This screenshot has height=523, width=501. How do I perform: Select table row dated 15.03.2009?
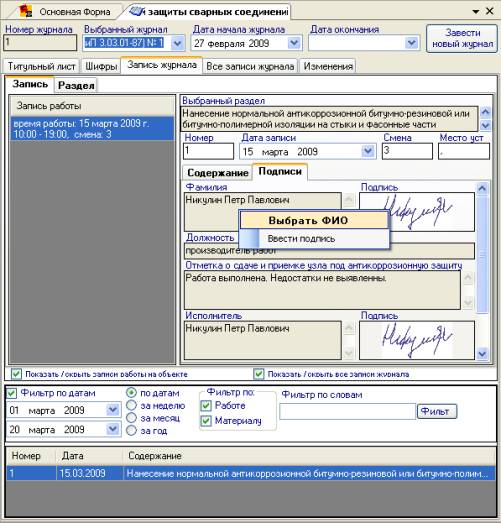click(251, 473)
